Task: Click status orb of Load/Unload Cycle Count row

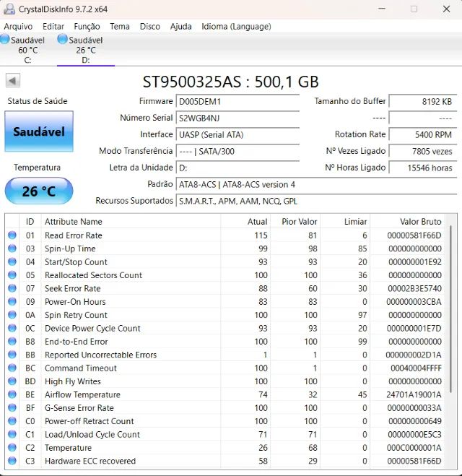Action: [x=12, y=434]
